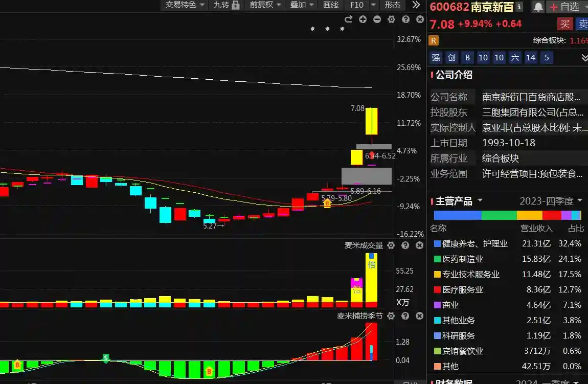
Task: Open help icon for 麦米捕捞季节 indicator
Action: tap(405, 316)
